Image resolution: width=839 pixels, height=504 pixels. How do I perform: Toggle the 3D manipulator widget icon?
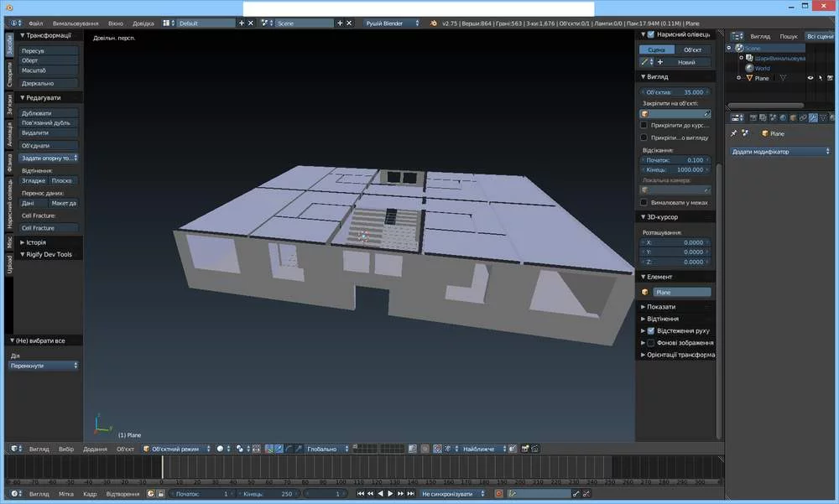click(x=268, y=449)
